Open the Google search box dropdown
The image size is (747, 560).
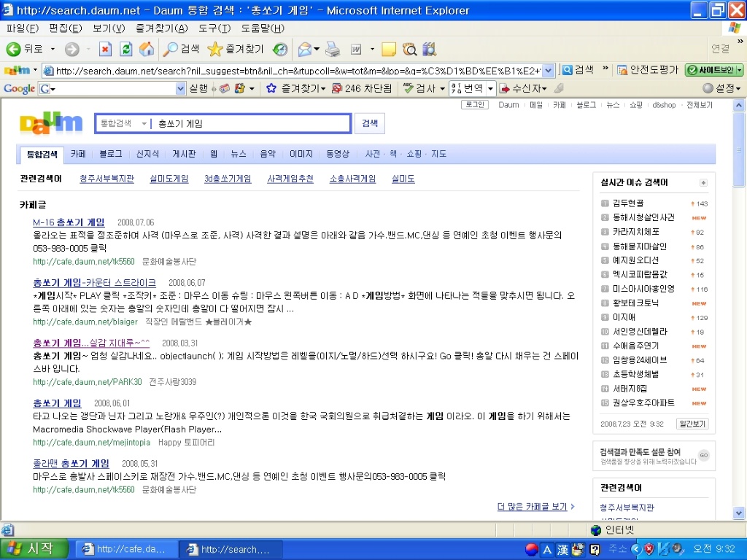pyautogui.click(x=180, y=88)
